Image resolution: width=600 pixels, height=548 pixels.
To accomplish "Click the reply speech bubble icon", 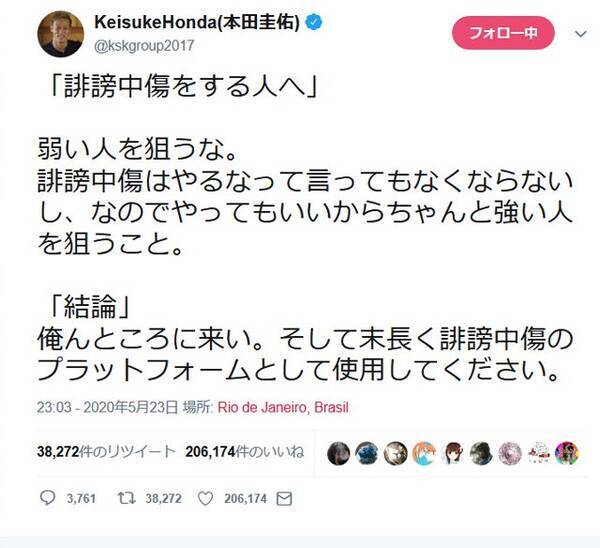I will [x=49, y=496].
